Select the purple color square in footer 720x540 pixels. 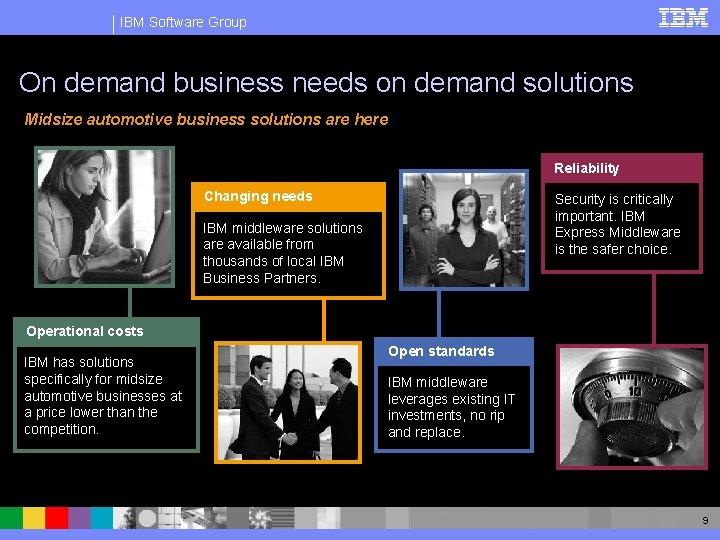click(79, 518)
